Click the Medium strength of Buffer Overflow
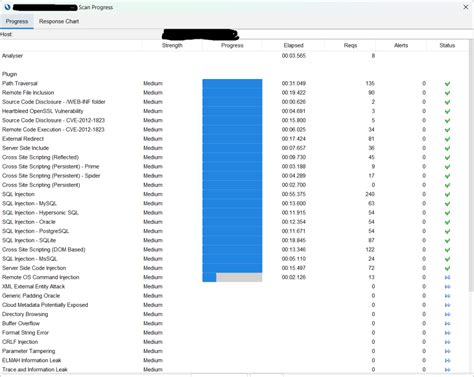The height and width of the screenshot is (377, 474). (x=153, y=323)
